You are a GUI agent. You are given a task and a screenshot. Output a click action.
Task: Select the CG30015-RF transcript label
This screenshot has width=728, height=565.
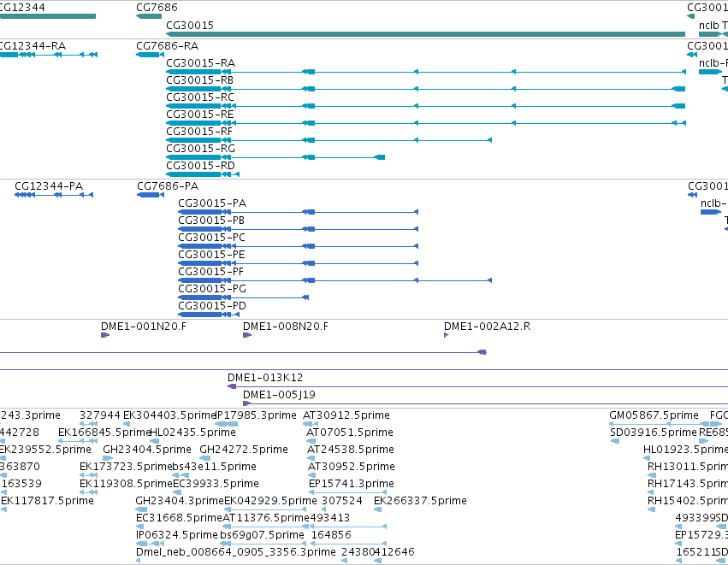click(199, 132)
